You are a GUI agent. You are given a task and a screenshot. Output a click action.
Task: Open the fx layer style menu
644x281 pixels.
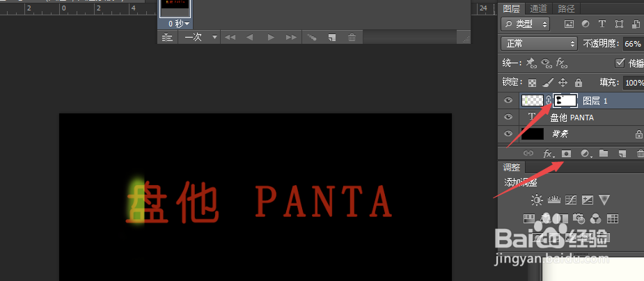pyautogui.click(x=548, y=154)
